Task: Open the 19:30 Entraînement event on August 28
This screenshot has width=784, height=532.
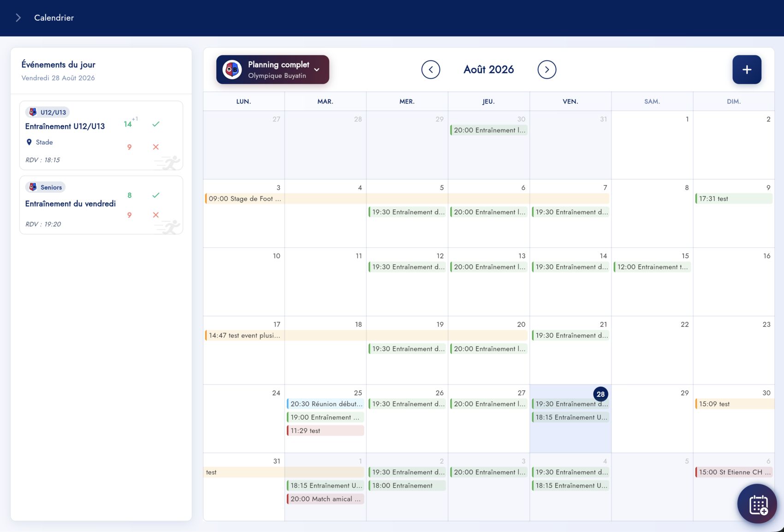Action: click(570, 404)
